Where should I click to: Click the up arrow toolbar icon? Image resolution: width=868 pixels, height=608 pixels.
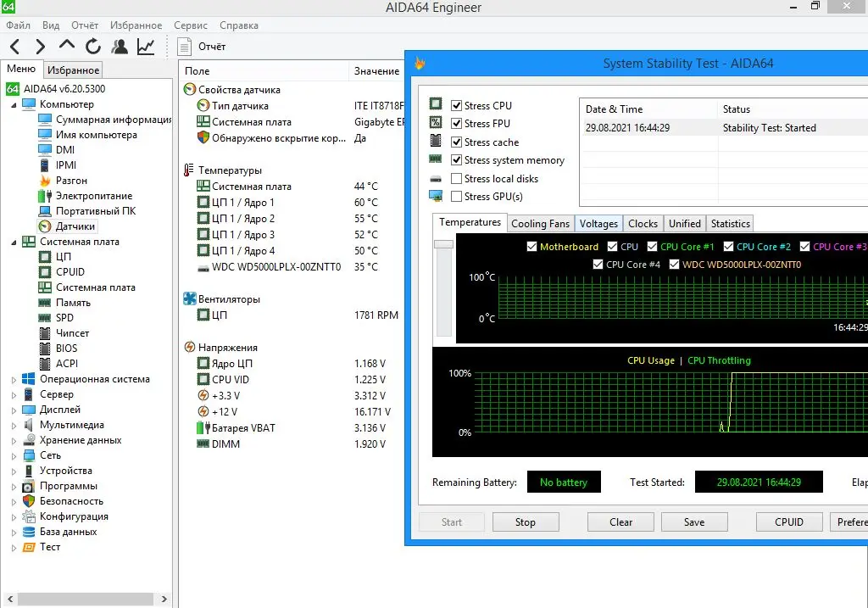coord(67,47)
